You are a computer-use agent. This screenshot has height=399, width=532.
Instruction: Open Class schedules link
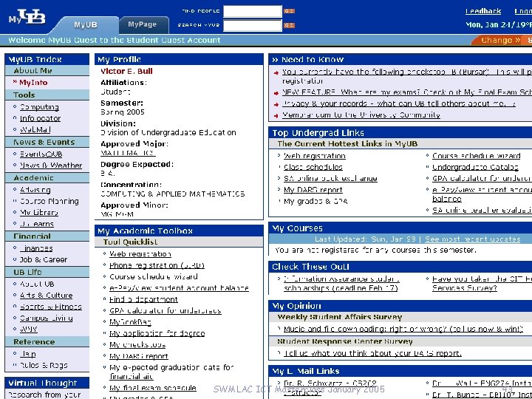point(313,167)
